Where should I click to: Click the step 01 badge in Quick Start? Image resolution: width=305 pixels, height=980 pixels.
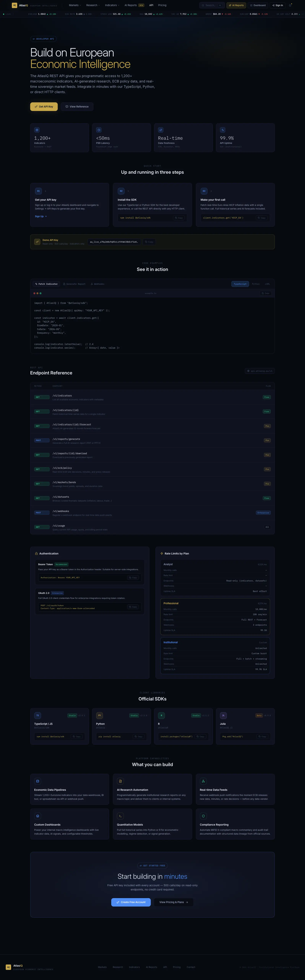click(38, 191)
